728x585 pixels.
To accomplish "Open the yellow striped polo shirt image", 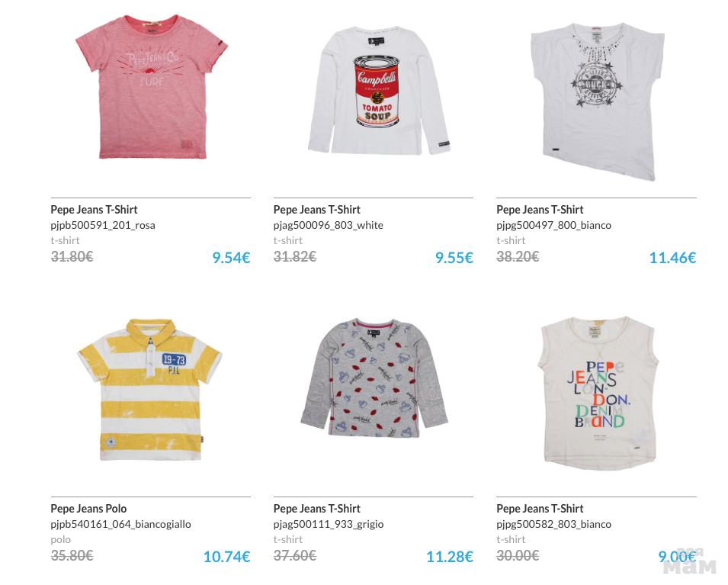I will (150, 389).
